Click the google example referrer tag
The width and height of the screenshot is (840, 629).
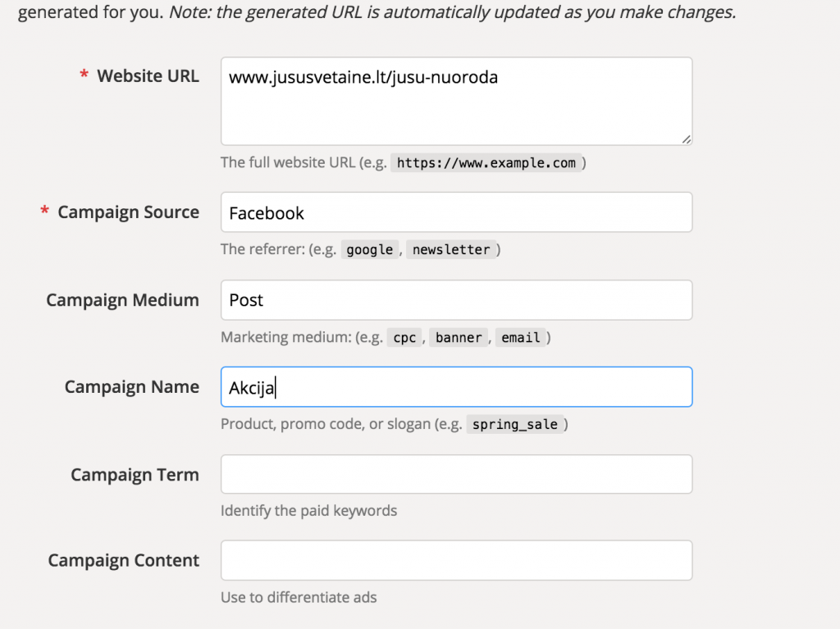(370, 250)
